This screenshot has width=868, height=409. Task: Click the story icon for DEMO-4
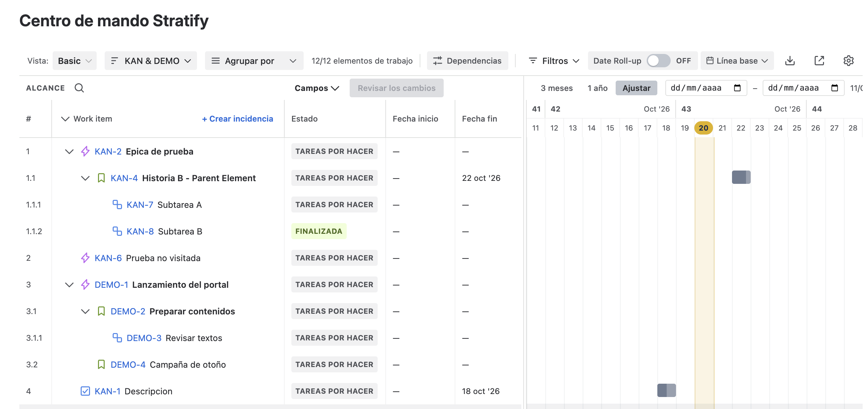click(x=101, y=364)
